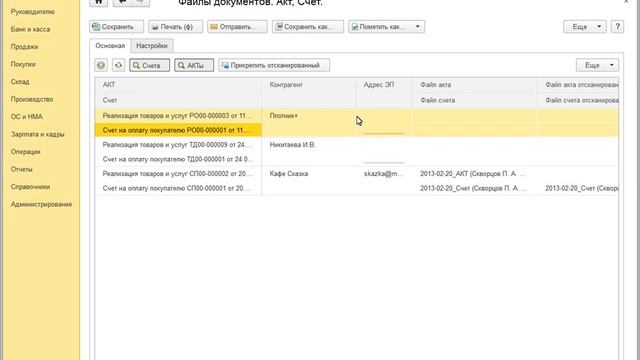Open Справочники section in sidebar
The height and width of the screenshot is (360, 640).
coord(31,187)
